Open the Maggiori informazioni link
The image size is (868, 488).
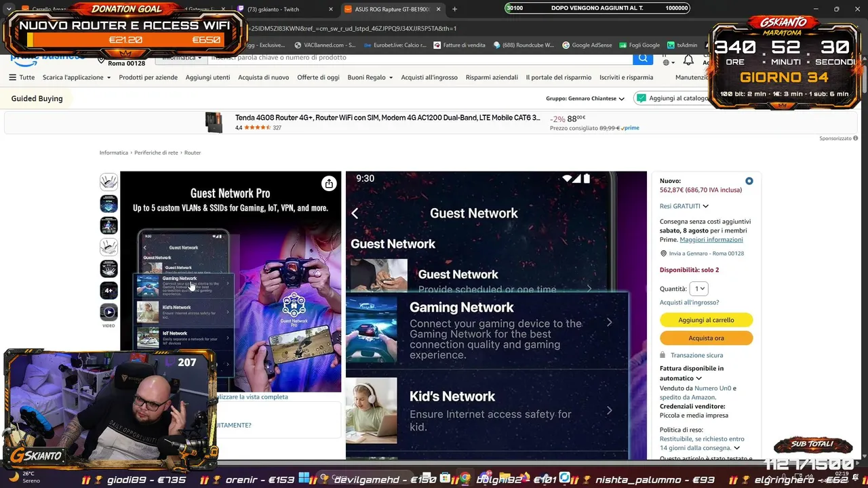click(711, 239)
